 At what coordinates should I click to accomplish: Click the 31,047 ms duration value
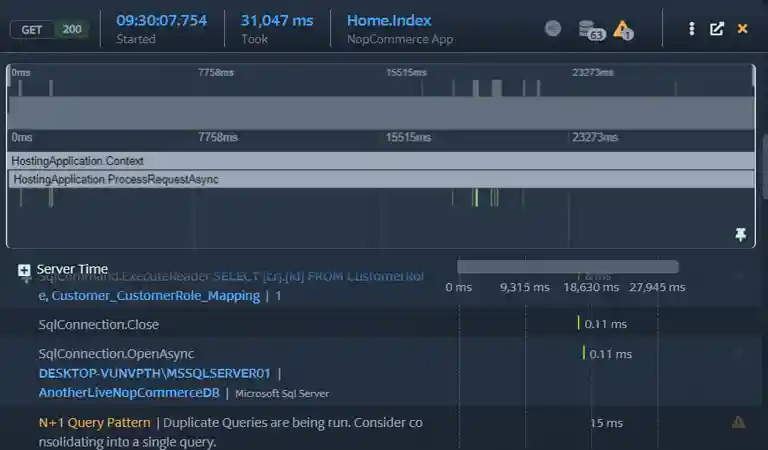[277, 21]
